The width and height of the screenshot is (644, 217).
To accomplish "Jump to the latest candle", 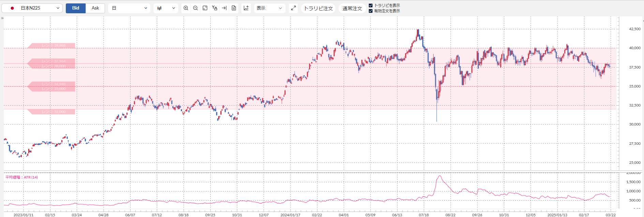I will click(x=224, y=8).
